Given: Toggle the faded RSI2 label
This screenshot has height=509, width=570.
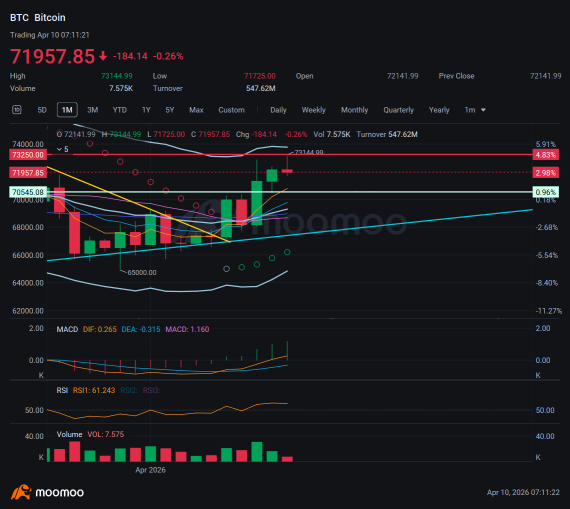Looking at the screenshot, I should pos(129,390).
